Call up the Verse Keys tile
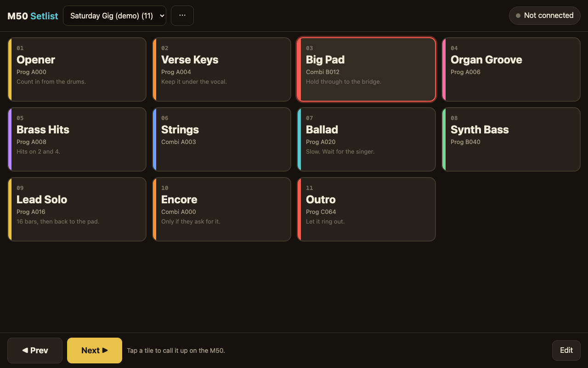Screen dimensions: 588x368 pos(221,69)
